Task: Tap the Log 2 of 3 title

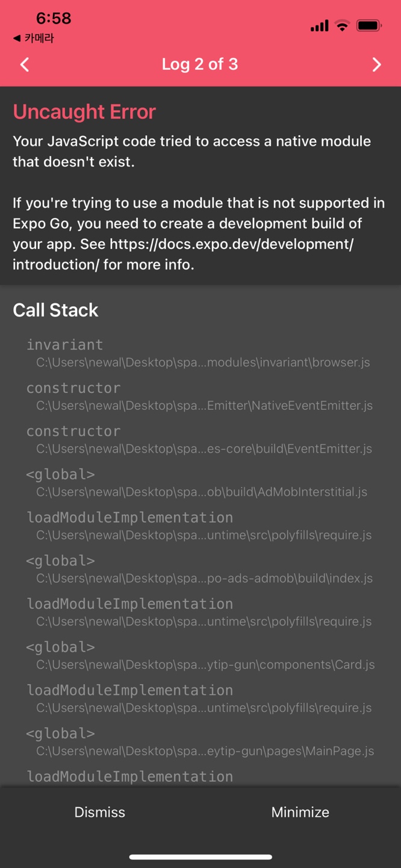Action: 200,64
